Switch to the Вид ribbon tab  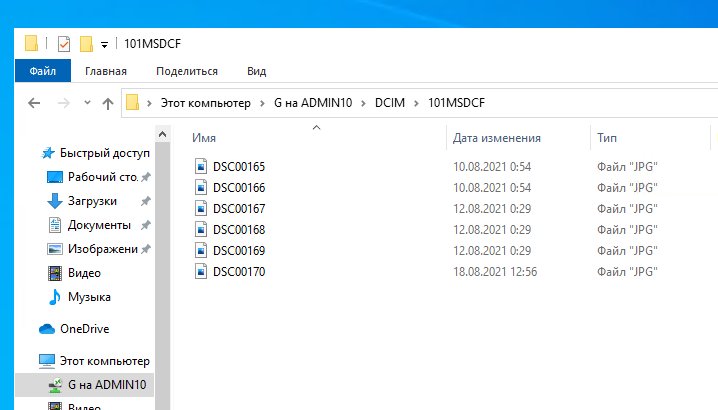coord(256,71)
